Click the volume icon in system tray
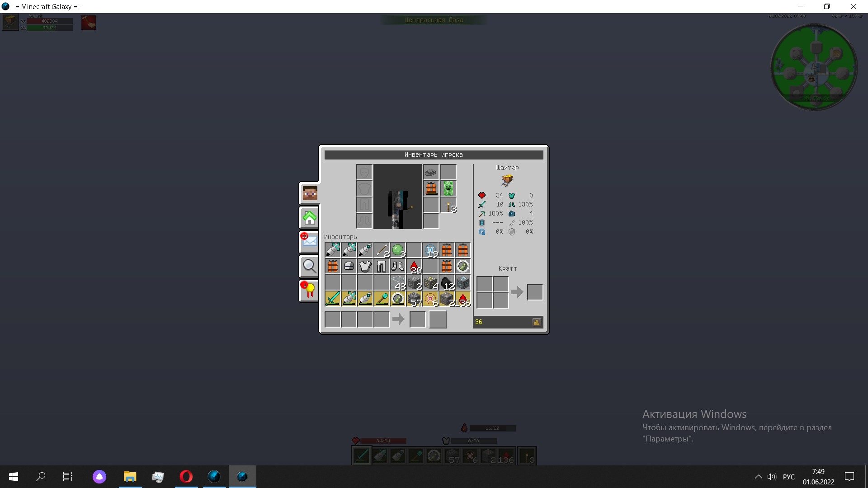 point(772,477)
